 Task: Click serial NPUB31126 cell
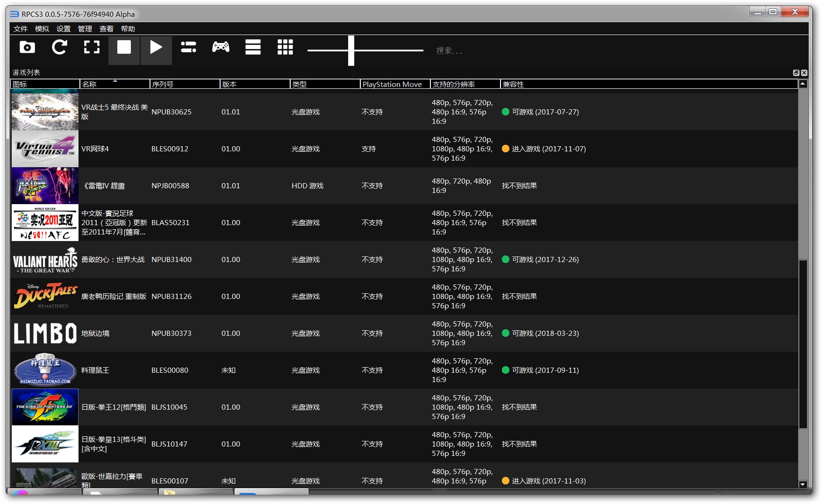tap(172, 297)
